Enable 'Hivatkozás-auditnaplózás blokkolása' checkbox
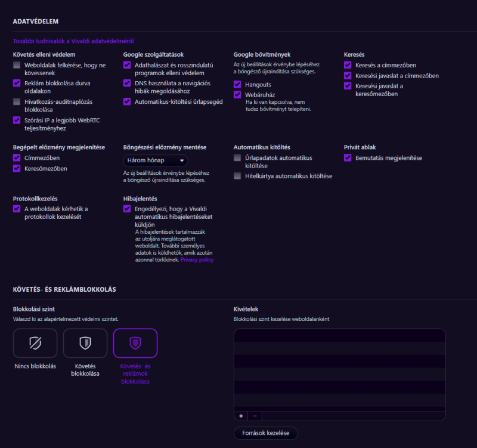This screenshot has width=477, height=448. (x=17, y=101)
